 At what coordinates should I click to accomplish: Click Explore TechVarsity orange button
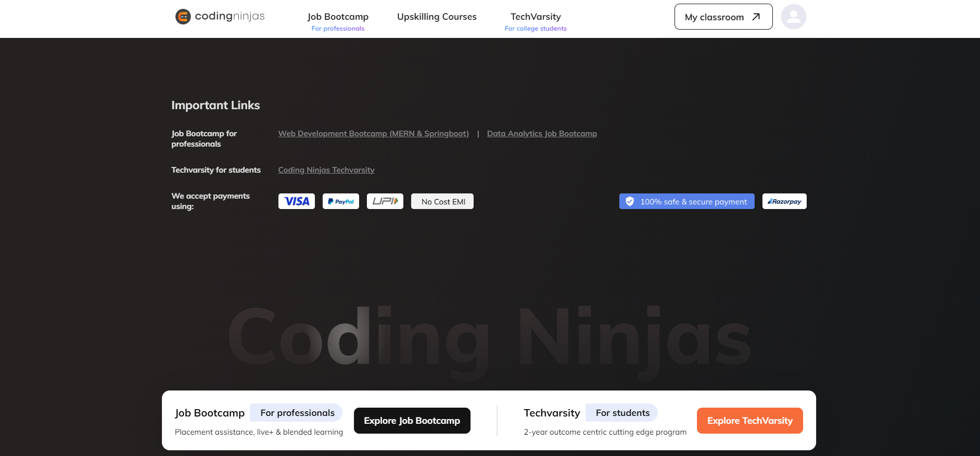click(750, 421)
